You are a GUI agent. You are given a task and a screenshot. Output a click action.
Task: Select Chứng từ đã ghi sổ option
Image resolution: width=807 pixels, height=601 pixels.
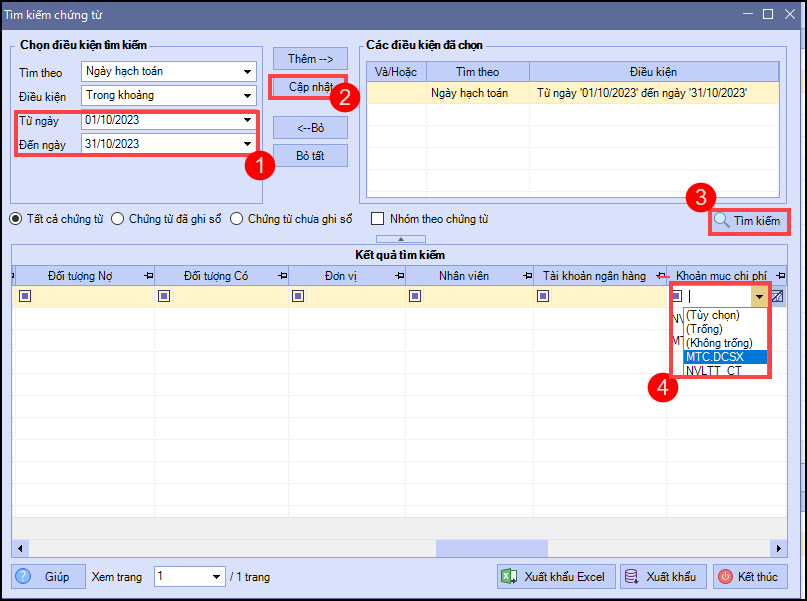118,219
